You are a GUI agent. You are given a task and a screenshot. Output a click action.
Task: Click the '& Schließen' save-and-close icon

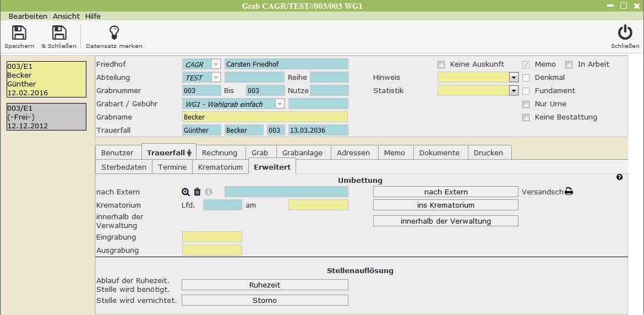coord(59,33)
